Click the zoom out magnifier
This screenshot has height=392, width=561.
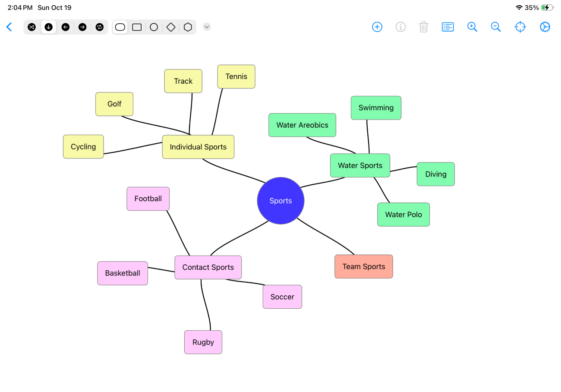496,27
